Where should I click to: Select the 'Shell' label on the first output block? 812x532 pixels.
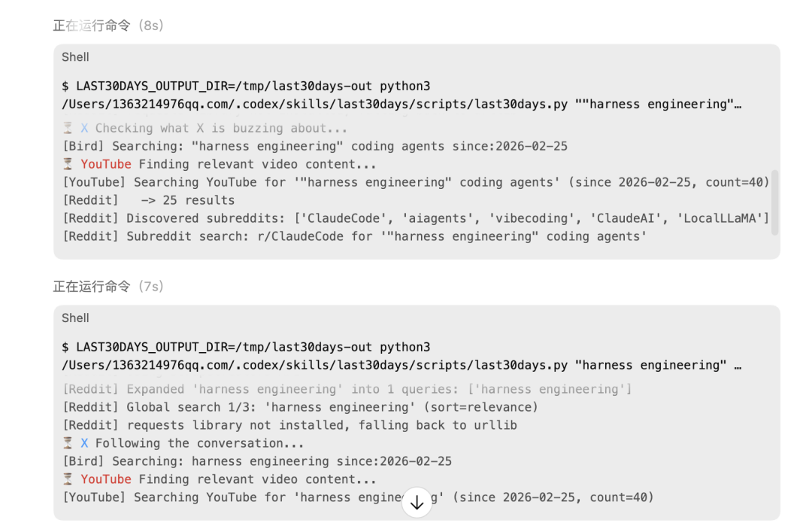(75, 56)
